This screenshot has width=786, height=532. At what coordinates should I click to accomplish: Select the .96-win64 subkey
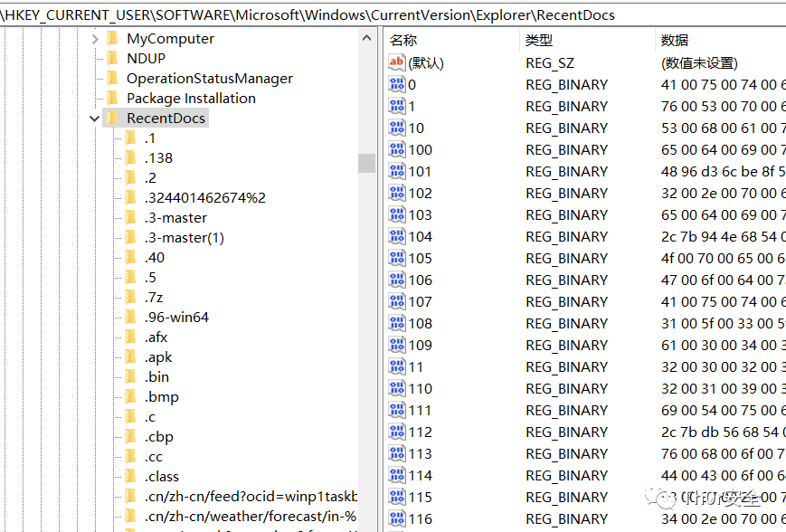(x=176, y=318)
